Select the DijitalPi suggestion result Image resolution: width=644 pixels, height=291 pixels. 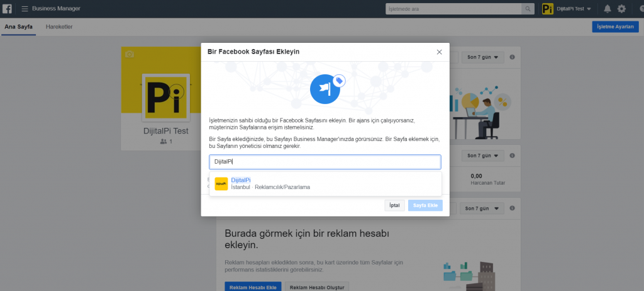(325, 183)
